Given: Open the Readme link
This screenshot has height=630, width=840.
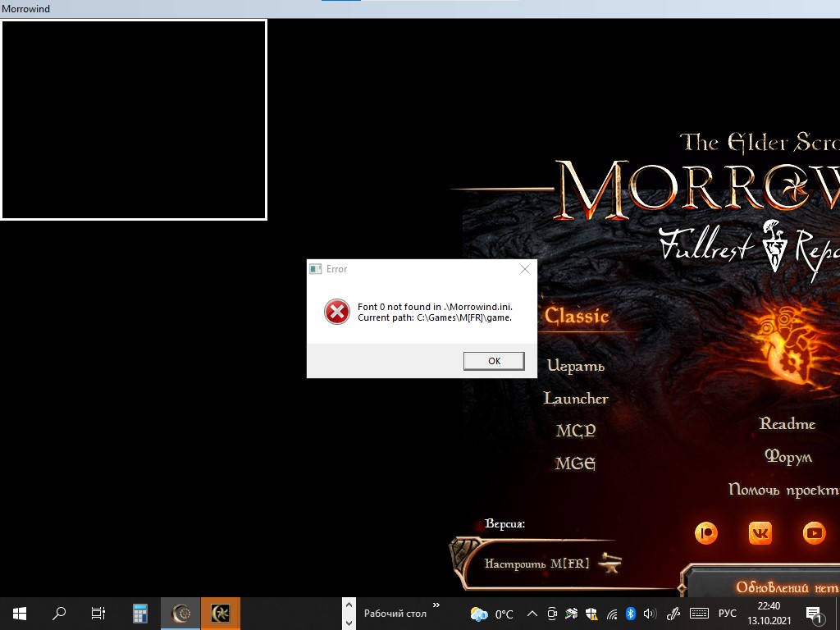Looking at the screenshot, I should (x=787, y=424).
